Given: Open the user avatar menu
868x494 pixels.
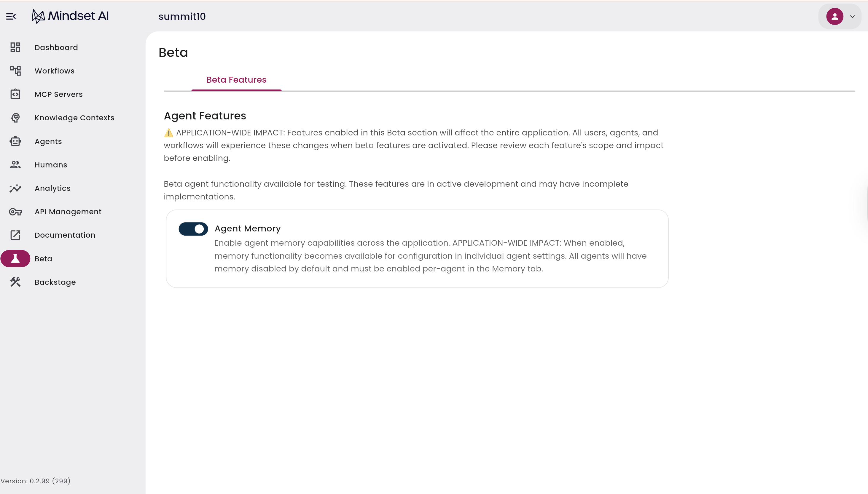Looking at the screenshot, I should [835, 16].
